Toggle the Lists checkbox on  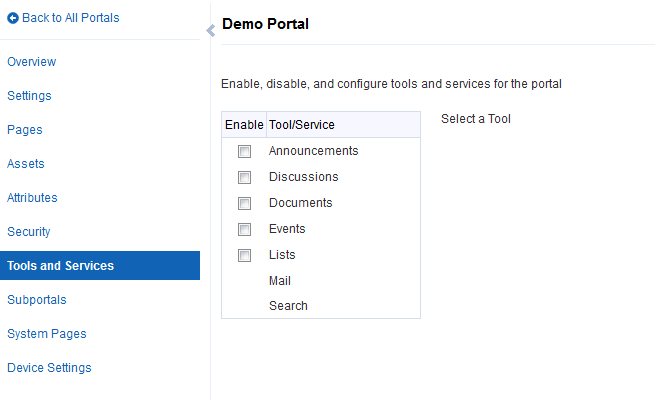244,255
